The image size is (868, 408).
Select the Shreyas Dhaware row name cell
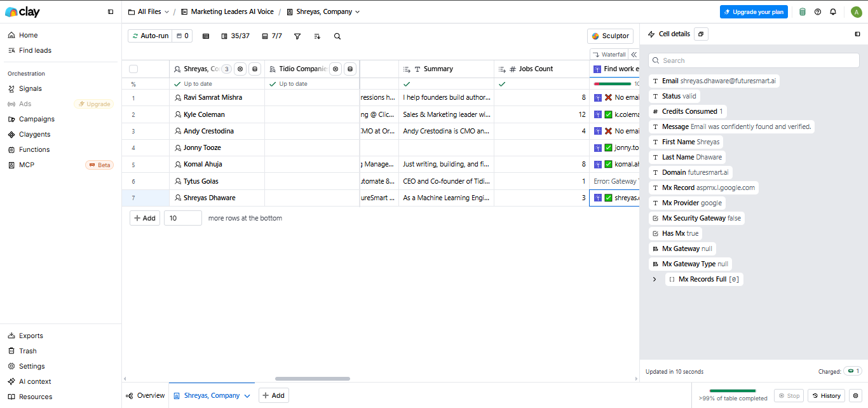pos(217,198)
